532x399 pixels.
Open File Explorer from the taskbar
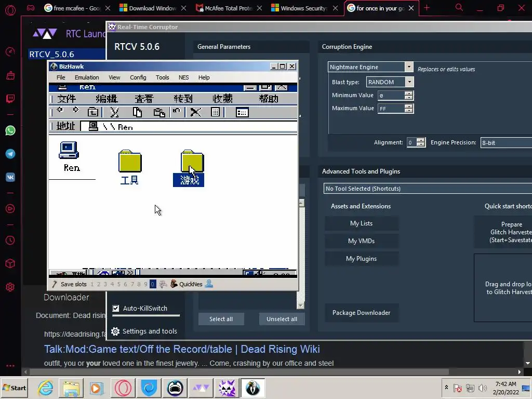point(71,388)
